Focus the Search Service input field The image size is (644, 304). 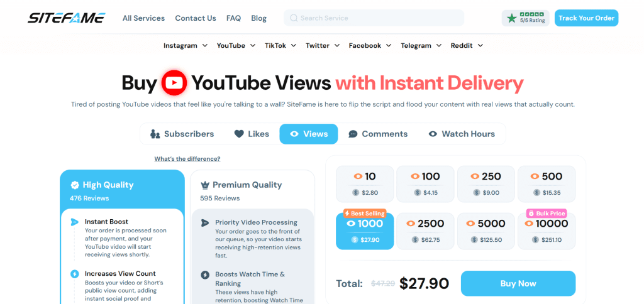coord(374,18)
